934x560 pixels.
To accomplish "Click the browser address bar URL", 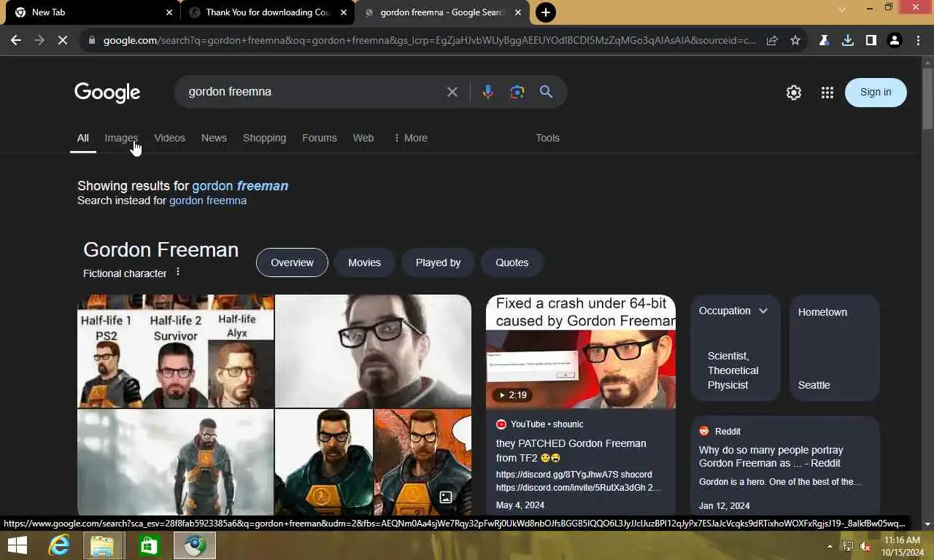I will [x=429, y=40].
